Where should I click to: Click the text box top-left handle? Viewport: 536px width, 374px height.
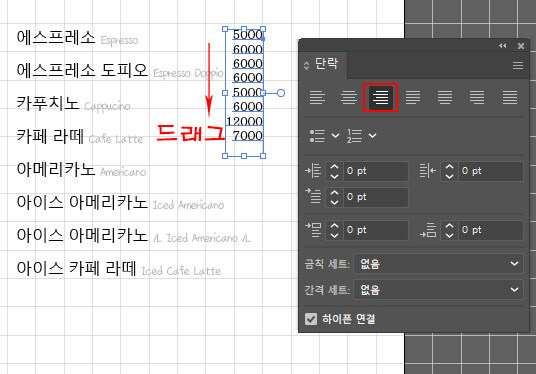pos(225,29)
